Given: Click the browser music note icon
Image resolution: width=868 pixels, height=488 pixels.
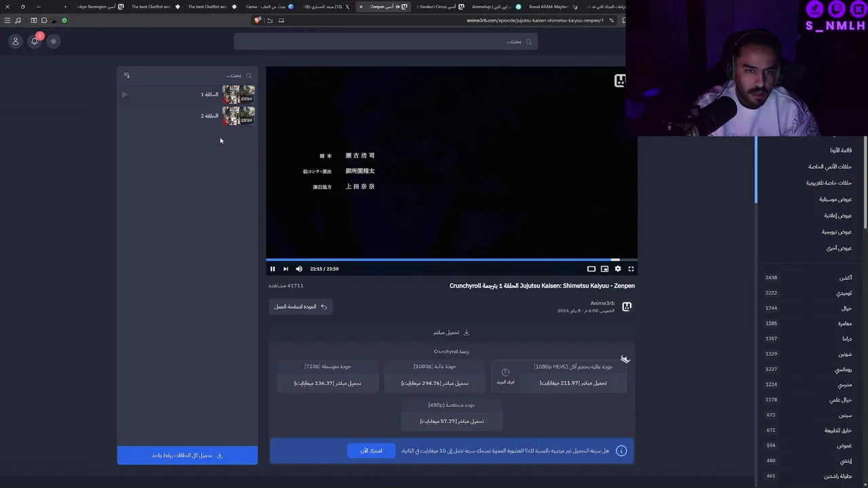Looking at the screenshot, I should [x=18, y=20].
